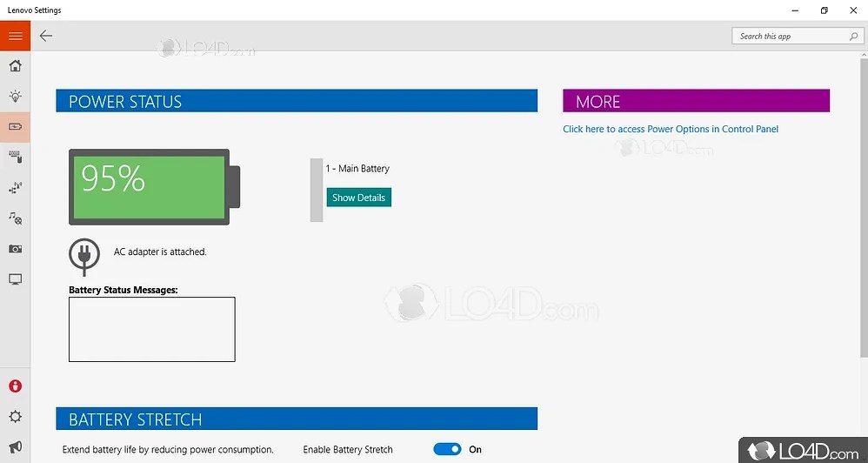Click the AC adapter plug icon
Screen dimensions: 868x463
click(84, 257)
